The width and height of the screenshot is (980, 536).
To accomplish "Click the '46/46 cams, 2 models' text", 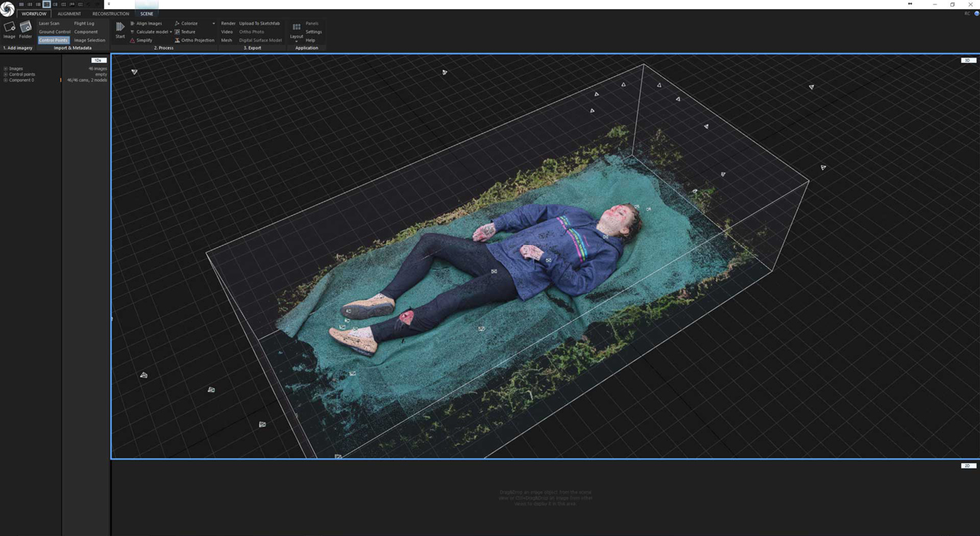I will [x=87, y=80].
